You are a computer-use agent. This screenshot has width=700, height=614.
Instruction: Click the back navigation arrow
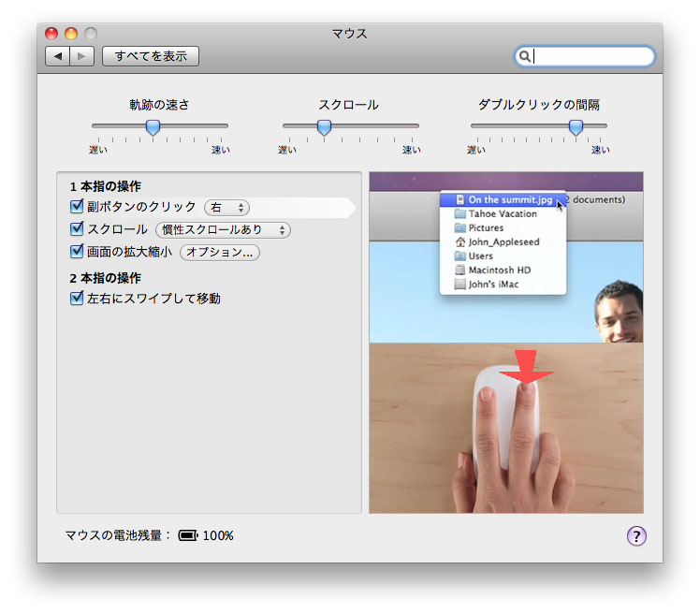pos(58,56)
